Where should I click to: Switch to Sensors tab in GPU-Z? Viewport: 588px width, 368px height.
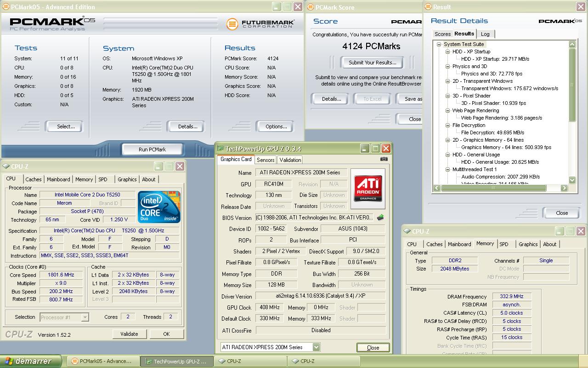[266, 160]
